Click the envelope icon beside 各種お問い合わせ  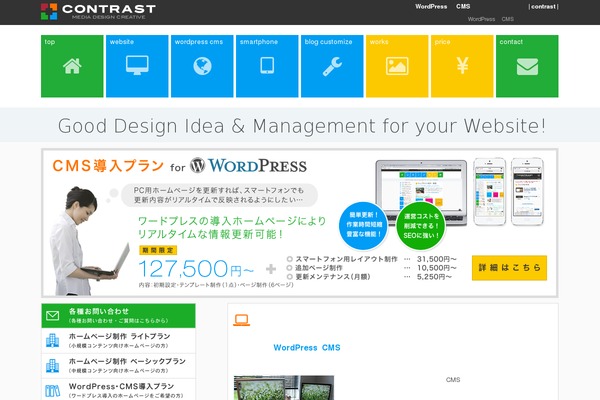click(52, 315)
